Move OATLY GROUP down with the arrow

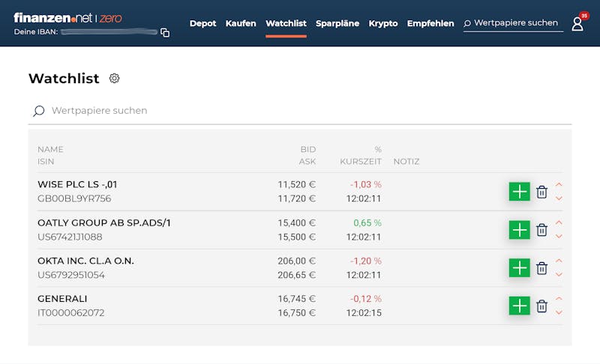click(x=559, y=237)
